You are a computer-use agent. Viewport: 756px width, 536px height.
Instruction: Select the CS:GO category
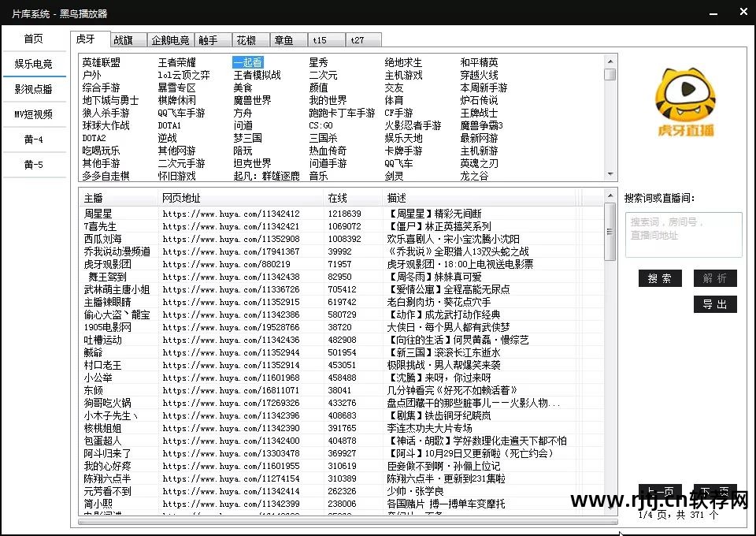click(321, 125)
